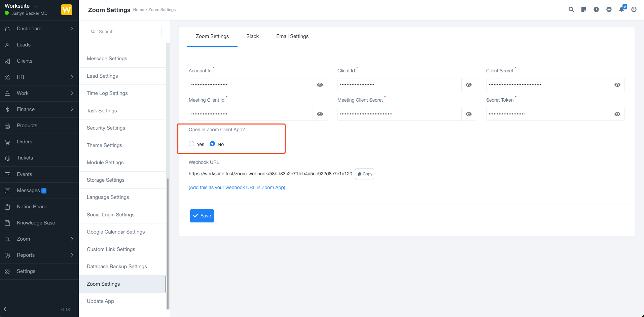Open Google Calendar Settings
Viewport: 644px width, 317px height.
pyautogui.click(x=122, y=232)
